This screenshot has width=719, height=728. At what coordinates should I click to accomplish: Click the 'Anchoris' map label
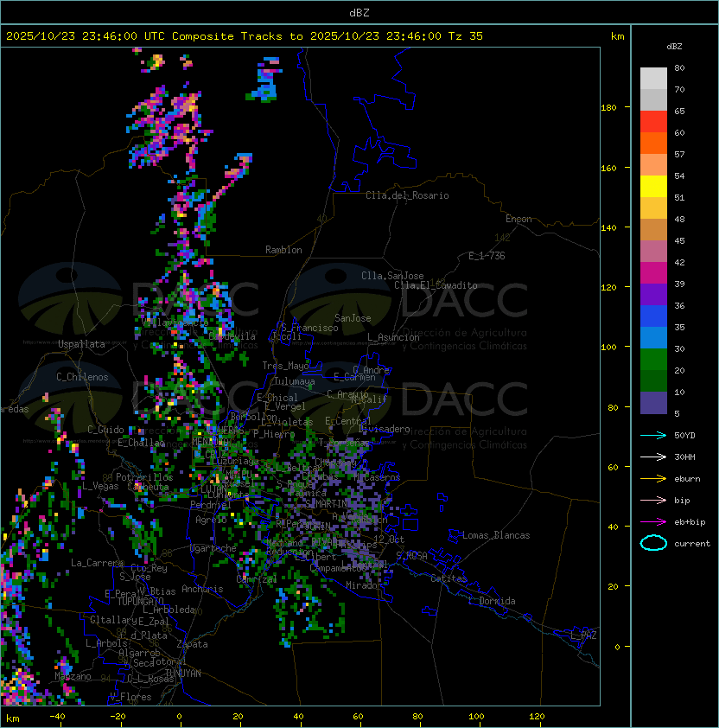click(202, 589)
